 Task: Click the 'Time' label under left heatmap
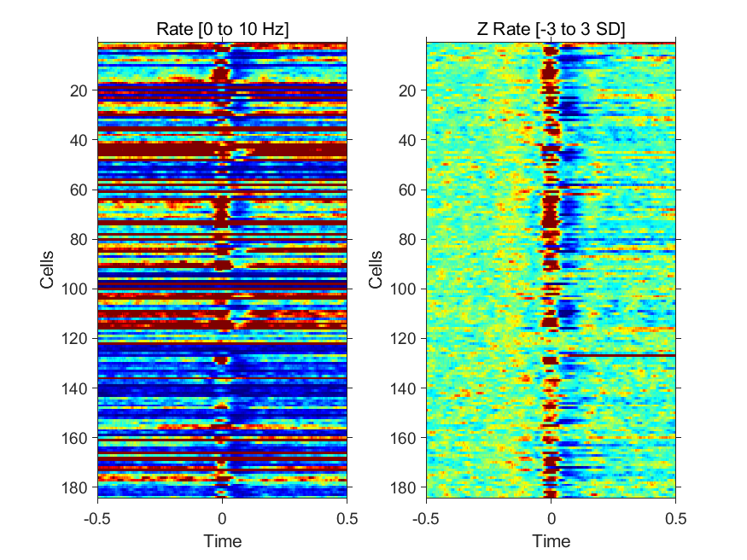tap(223, 541)
